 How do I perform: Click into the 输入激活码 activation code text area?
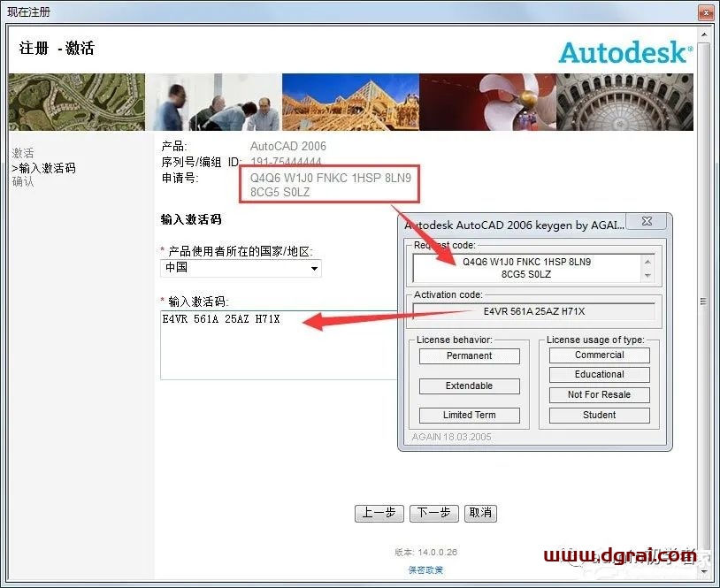point(279,345)
